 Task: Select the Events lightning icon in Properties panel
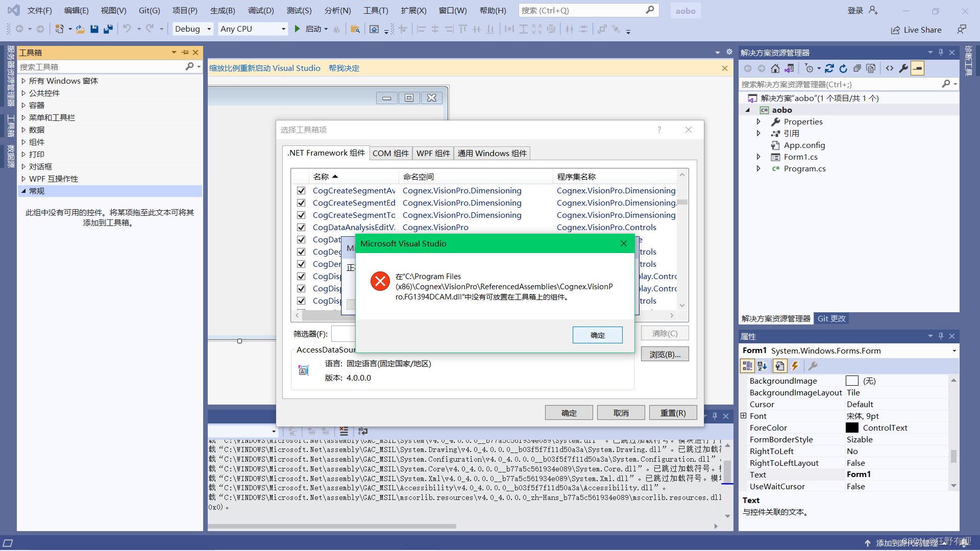tap(795, 366)
